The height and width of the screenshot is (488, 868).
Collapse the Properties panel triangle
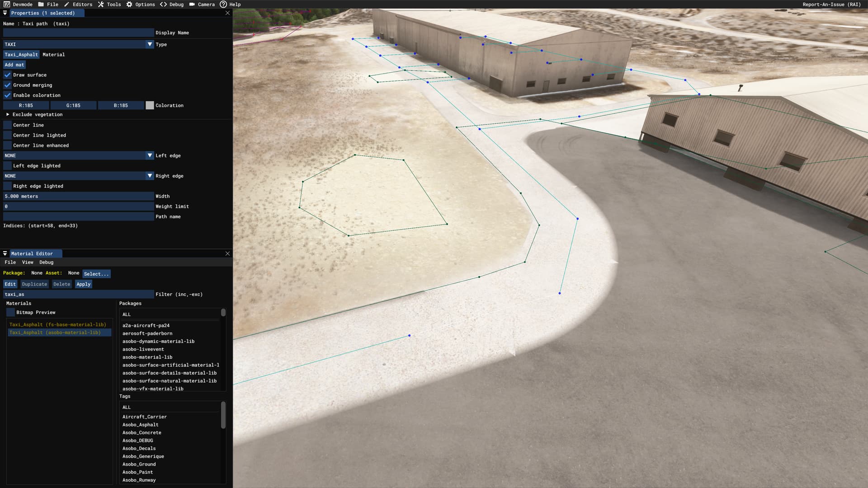click(x=5, y=13)
